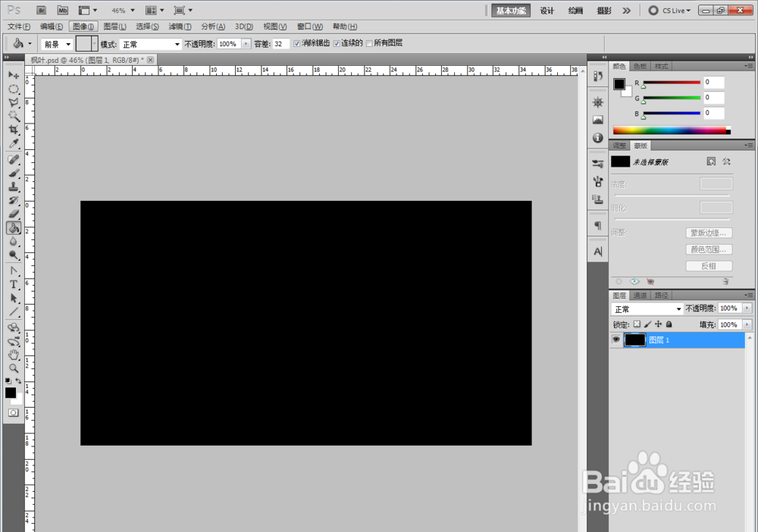Toggle lock position icon
Screen dimensions: 758x532
(x=658, y=324)
